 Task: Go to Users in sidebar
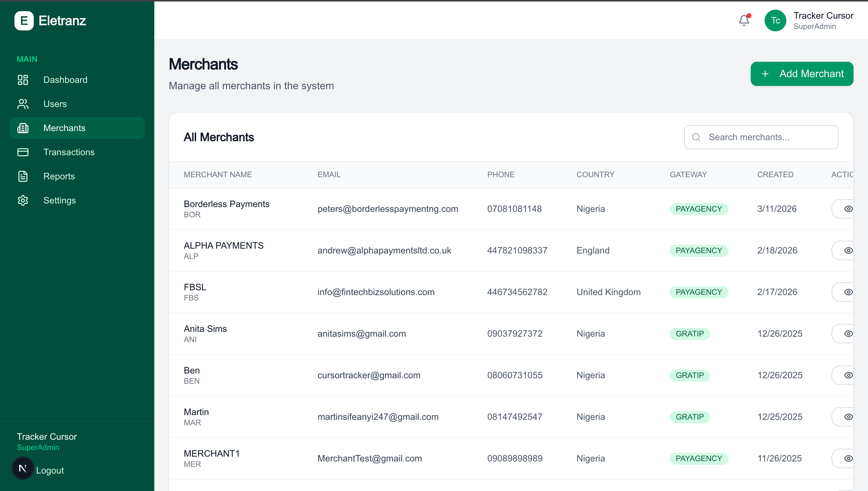click(55, 104)
